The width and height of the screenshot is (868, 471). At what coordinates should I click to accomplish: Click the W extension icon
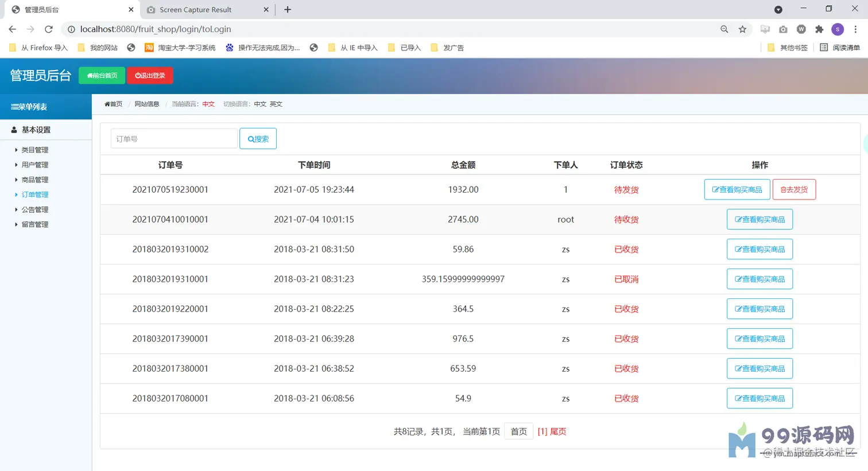[801, 29]
